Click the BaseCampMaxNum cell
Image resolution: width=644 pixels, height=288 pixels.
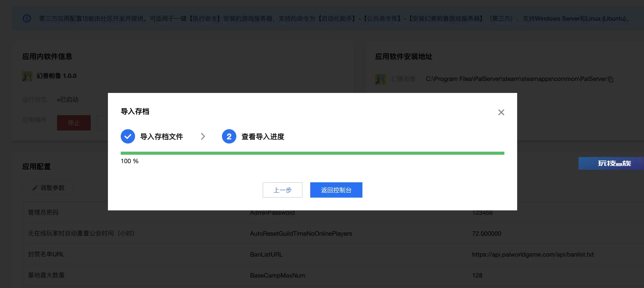pos(277,275)
